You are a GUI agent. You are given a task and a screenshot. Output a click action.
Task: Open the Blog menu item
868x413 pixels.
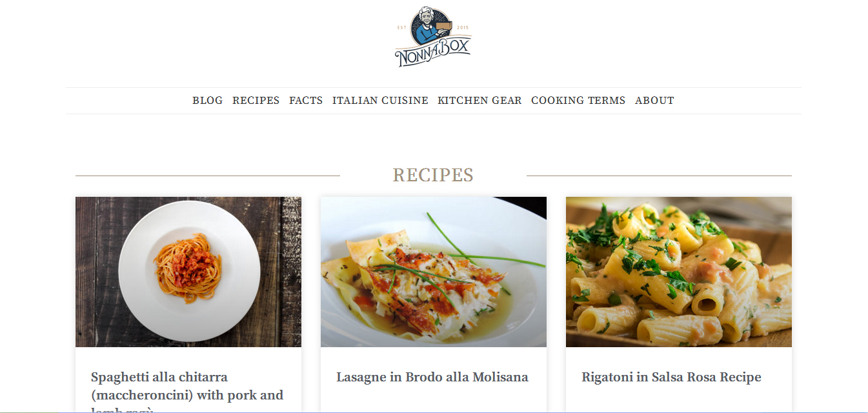coord(207,101)
